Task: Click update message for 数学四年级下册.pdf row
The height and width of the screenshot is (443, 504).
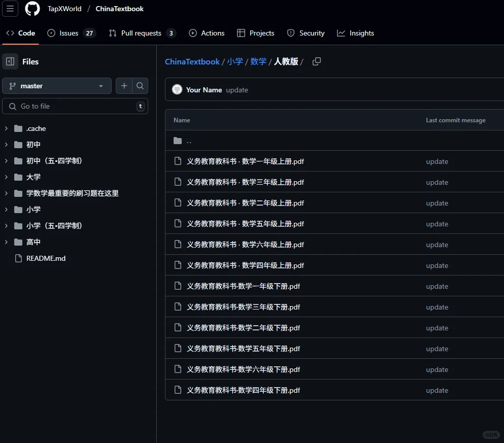Action: [x=437, y=390]
